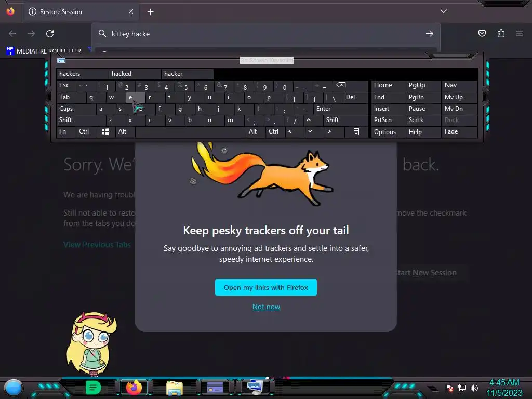Choose the 'hacked' word suggestion
This screenshot has height=399, width=532.
[135, 74]
